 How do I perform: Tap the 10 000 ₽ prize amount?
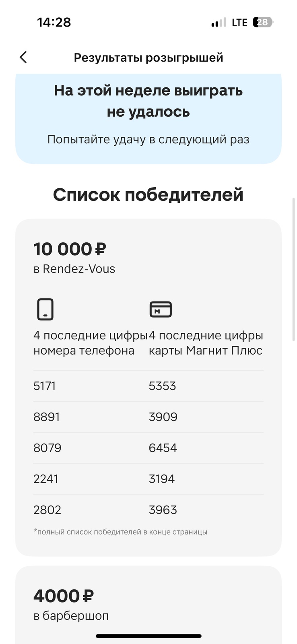tap(69, 249)
